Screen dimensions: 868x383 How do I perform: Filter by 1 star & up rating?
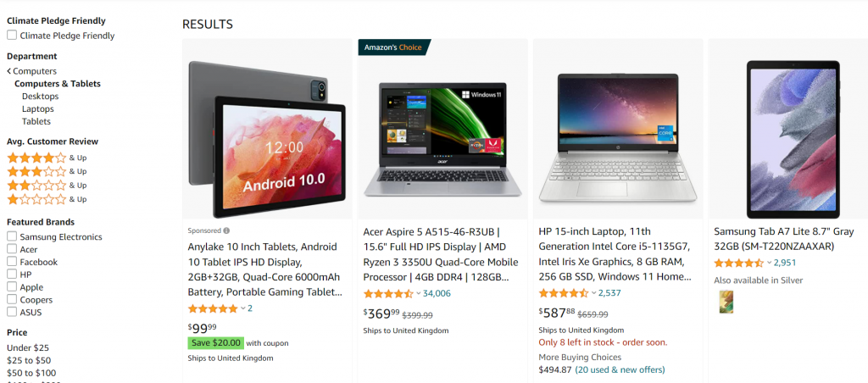[47, 199]
